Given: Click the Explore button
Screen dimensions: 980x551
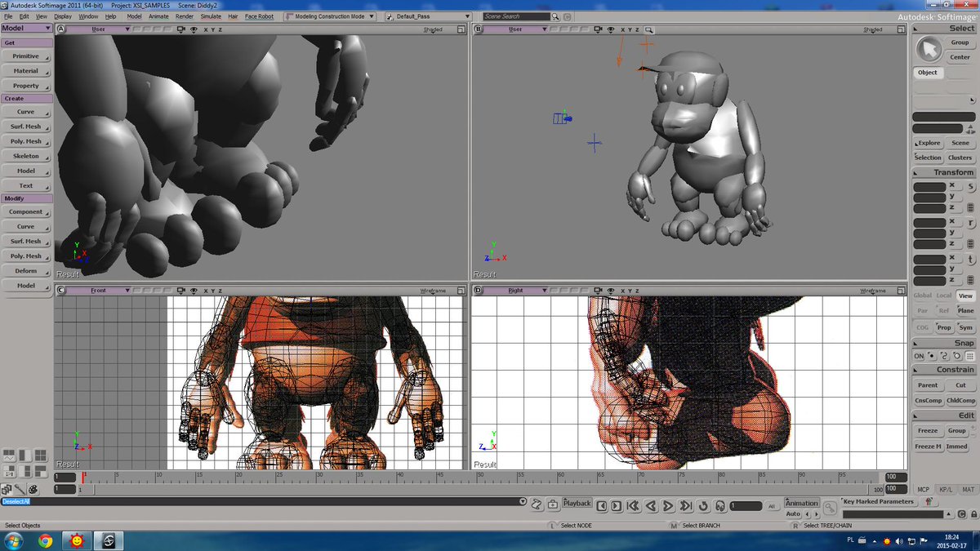Looking at the screenshot, I should click(x=928, y=143).
